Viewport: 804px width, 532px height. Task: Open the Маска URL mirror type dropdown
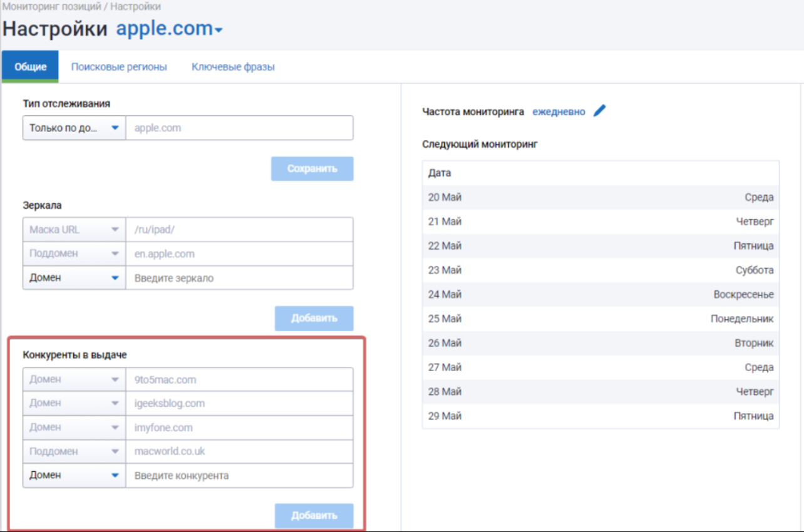[74, 230]
